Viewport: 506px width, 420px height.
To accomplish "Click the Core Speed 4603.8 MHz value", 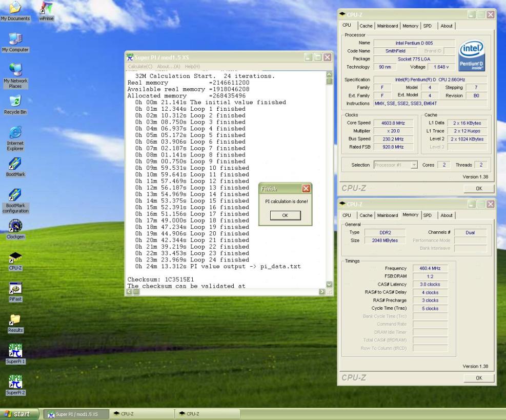I will coord(393,123).
